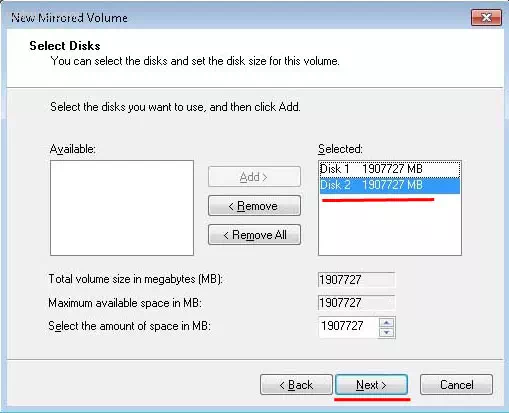Go back with the Back button
Screen dimensions: 509x413
pos(296,385)
